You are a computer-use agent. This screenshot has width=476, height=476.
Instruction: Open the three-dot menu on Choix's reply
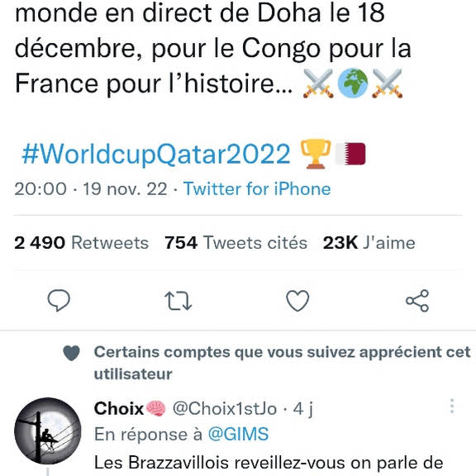click(452, 406)
